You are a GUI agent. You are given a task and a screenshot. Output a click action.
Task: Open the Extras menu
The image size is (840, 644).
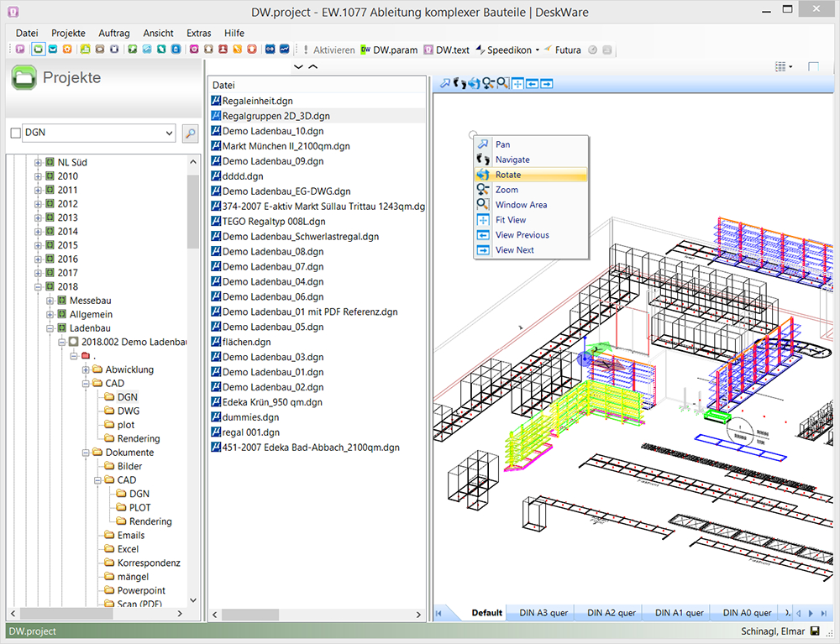coord(198,33)
